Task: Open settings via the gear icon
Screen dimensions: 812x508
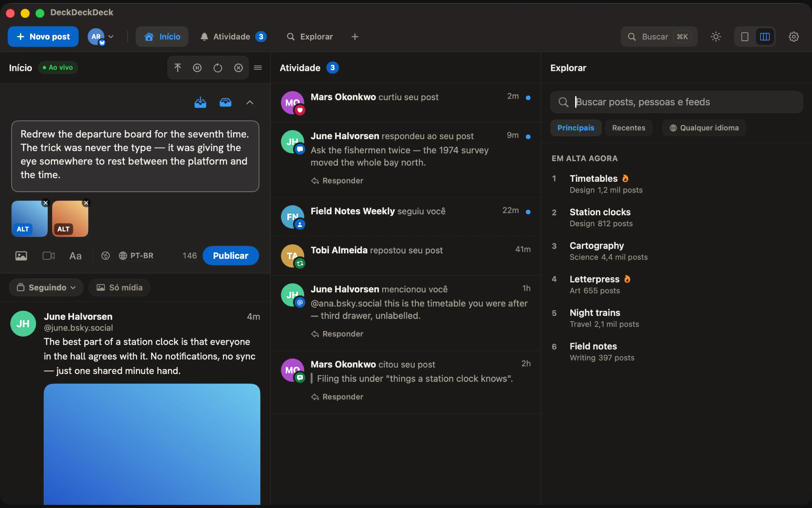Action: point(794,37)
